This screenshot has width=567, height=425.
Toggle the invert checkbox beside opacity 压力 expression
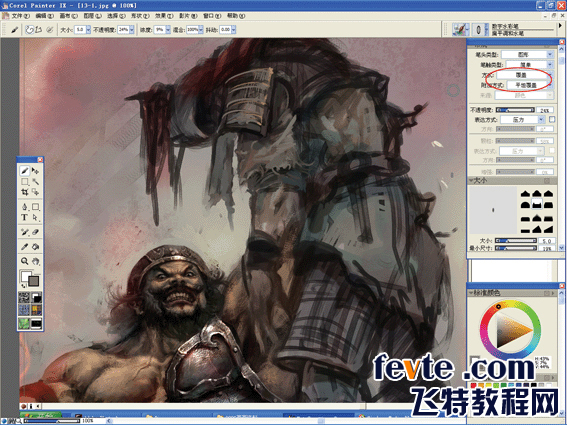click(552, 119)
